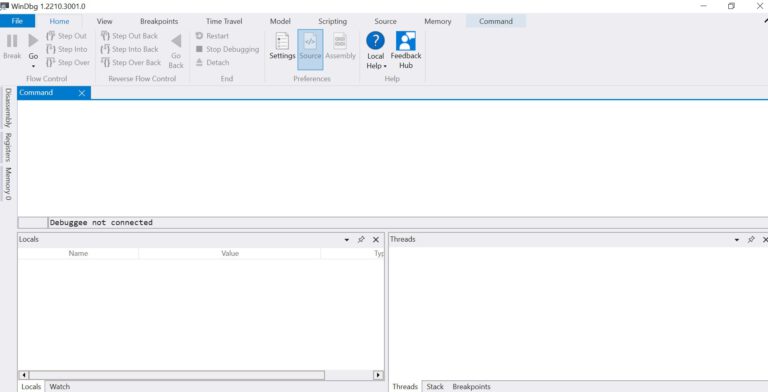Viewport: 768px width, 392px height.
Task: Expand the Registers side panel
Action: click(8, 147)
